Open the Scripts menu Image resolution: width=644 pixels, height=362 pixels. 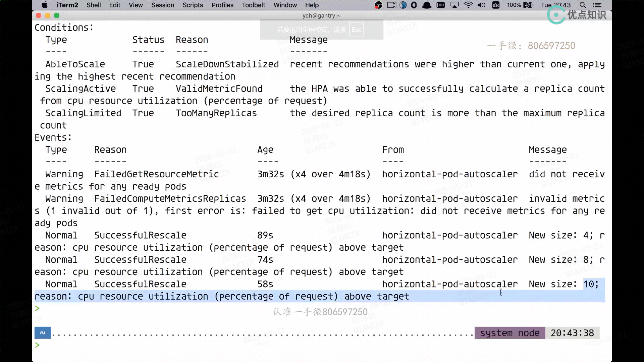pos(193,5)
